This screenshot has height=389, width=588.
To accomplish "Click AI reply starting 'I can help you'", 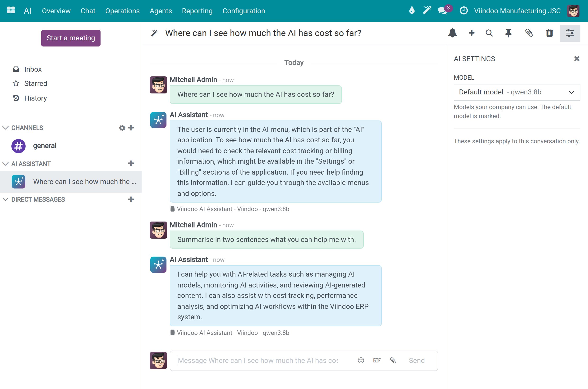I will (x=276, y=296).
